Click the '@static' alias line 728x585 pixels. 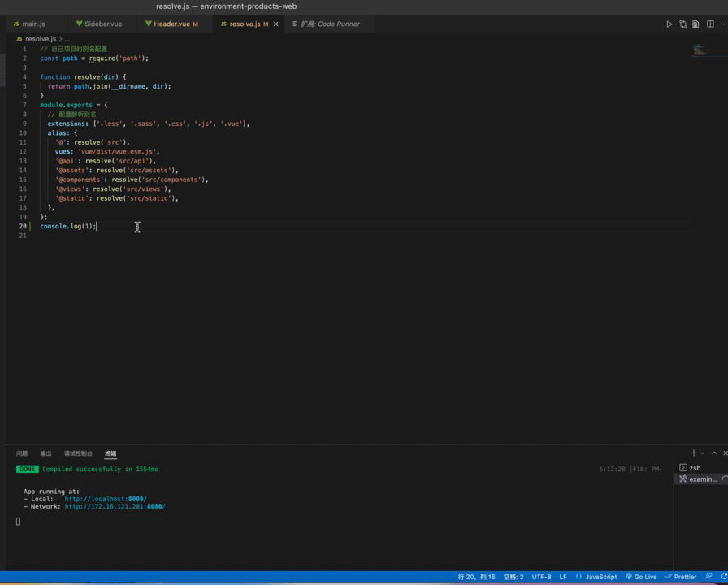coord(116,198)
